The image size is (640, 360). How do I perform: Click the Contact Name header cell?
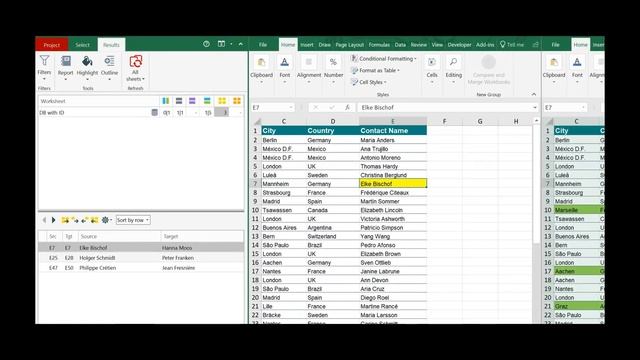(x=393, y=131)
